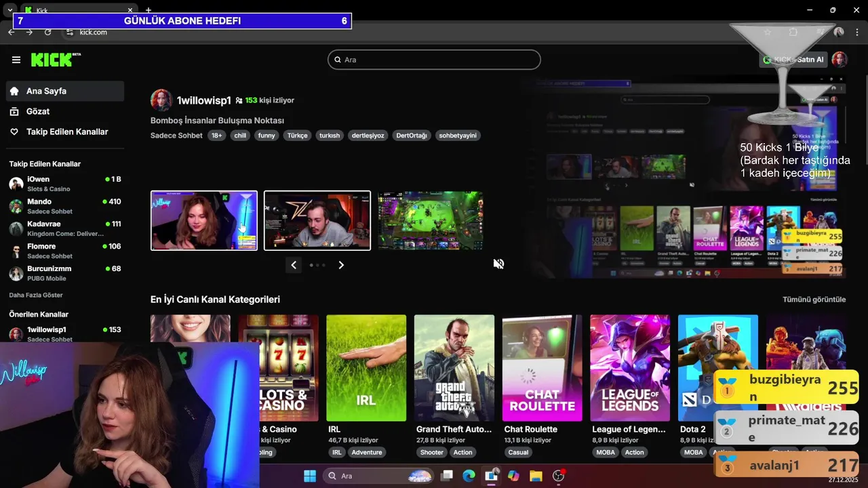
Task: Open Takip Edilen Kanallar menu item
Action: (x=65, y=131)
